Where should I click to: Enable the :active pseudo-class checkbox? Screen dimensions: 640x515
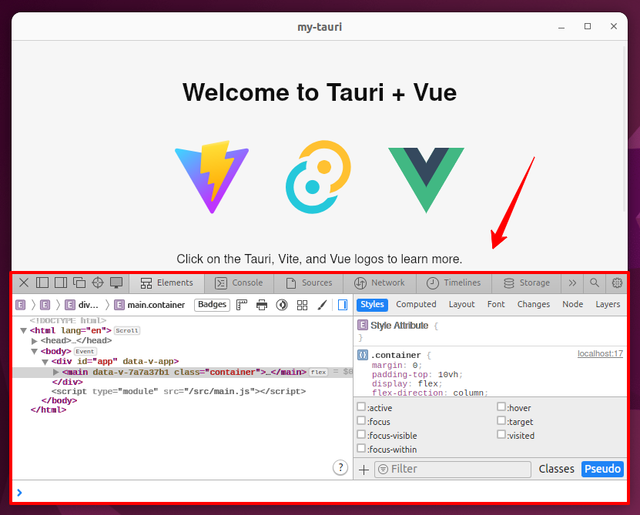click(362, 407)
